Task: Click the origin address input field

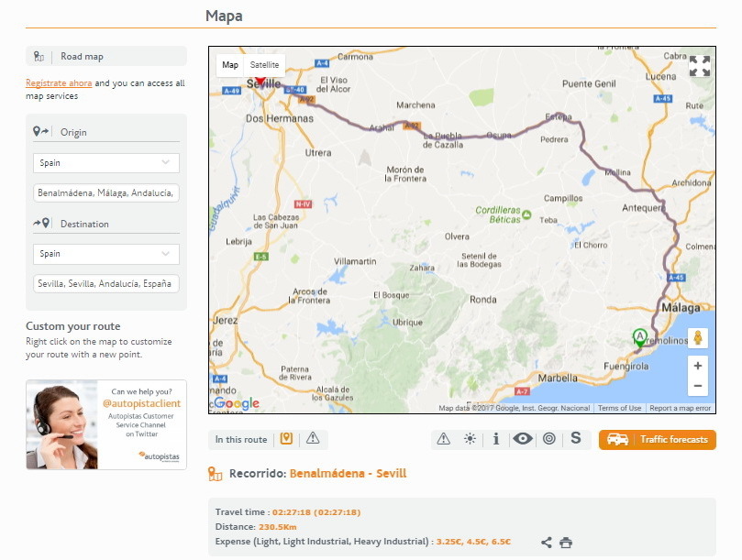Action: [x=106, y=193]
